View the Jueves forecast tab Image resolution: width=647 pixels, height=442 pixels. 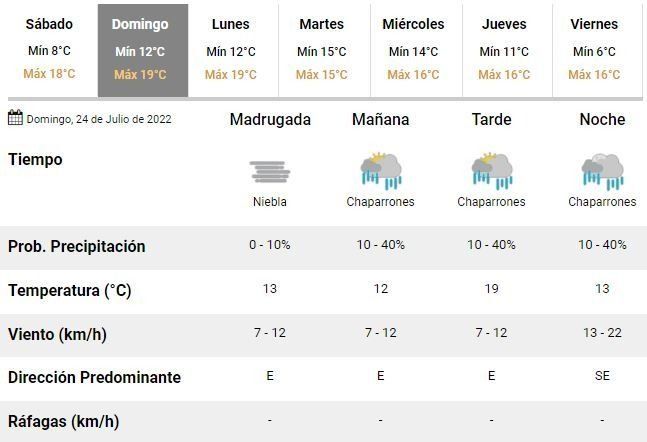point(504,49)
